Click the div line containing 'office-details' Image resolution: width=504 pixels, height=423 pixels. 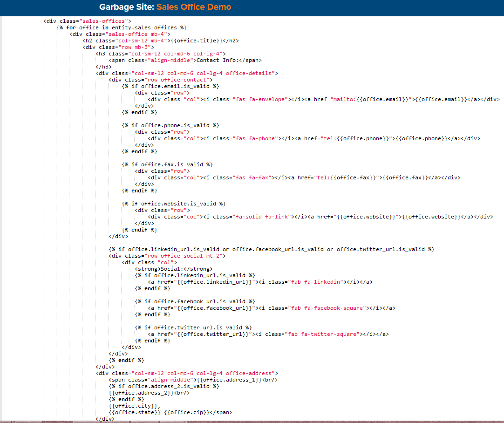187,73
